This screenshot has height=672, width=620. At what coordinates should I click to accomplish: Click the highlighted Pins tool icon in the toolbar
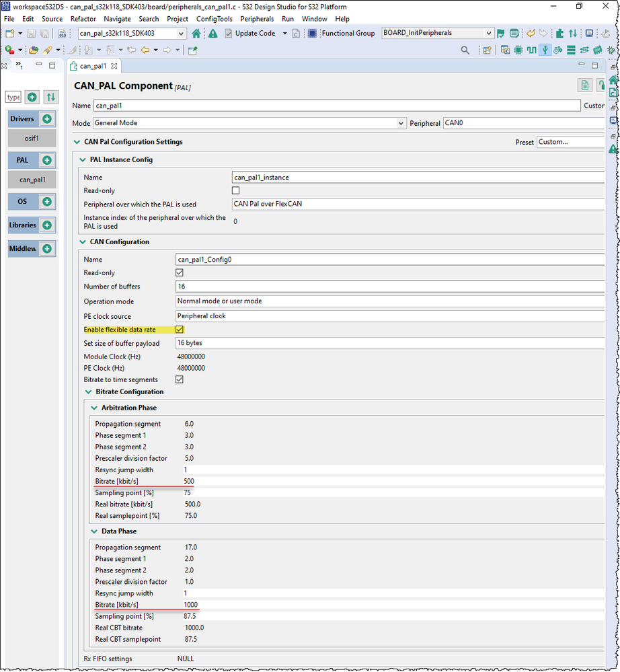[x=543, y=50]
